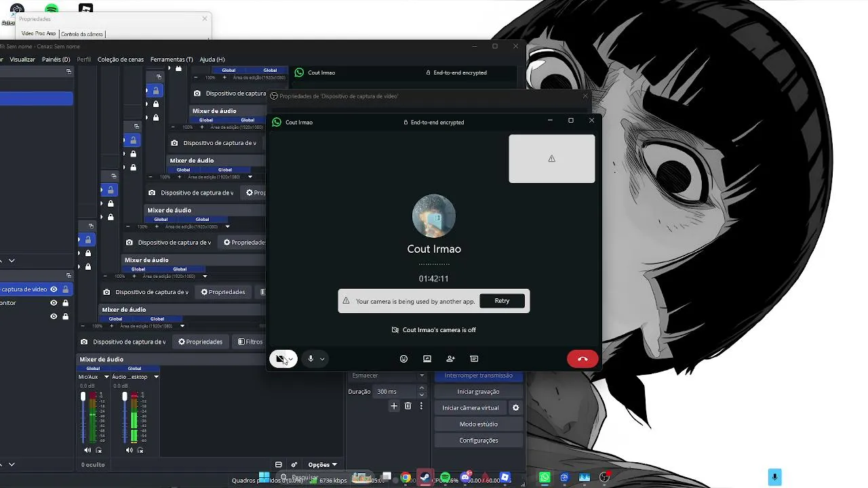
Task: Unlock the 'captura de vídeo' source
Action: (x=65, y=289)
